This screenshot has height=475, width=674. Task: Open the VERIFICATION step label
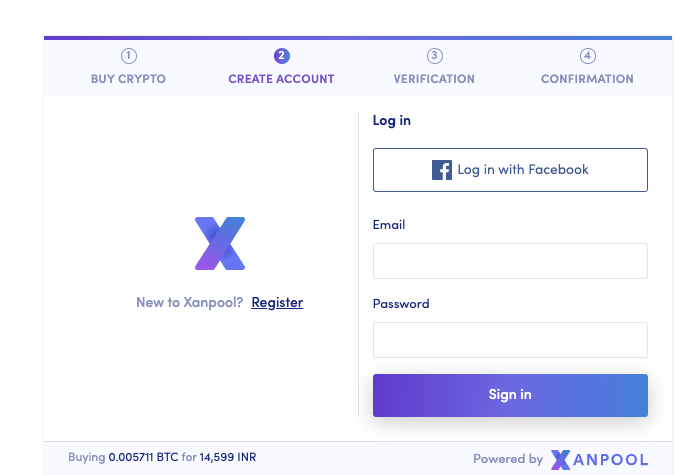[434, 79]
